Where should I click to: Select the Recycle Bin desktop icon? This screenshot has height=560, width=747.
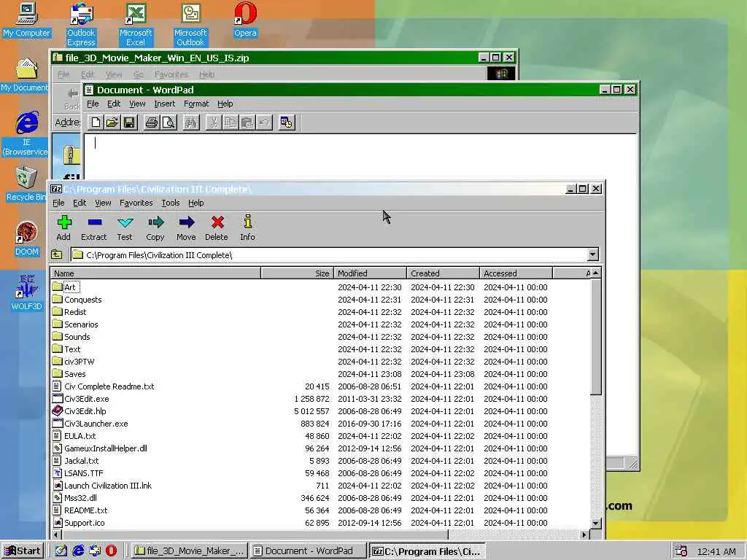point(26,184)
